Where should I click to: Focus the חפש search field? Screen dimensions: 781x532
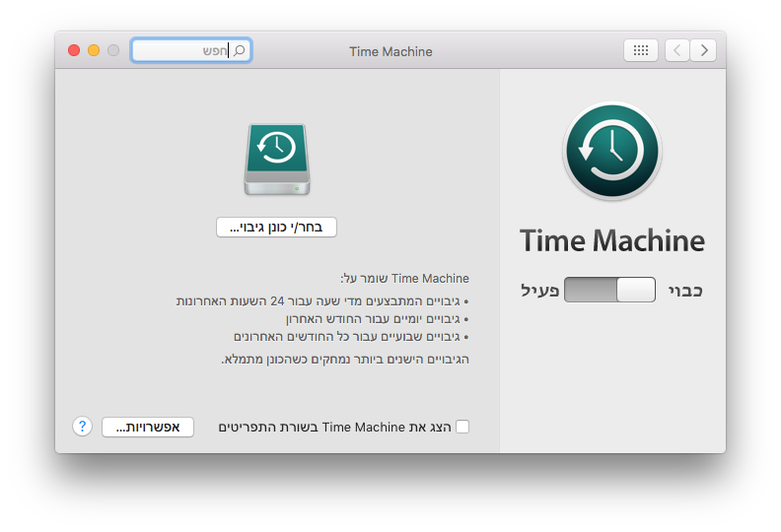coord(187,50)
